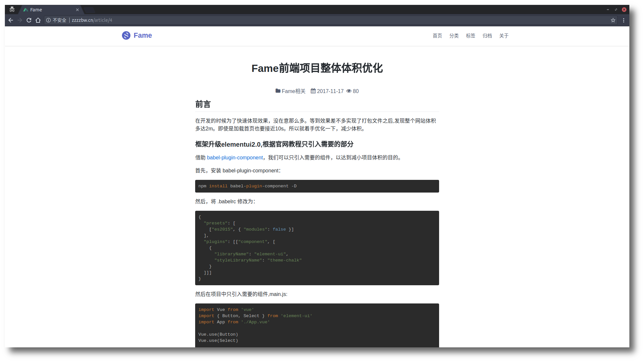Click the folder icon next to Fame相关
Screen dimensions: 644x362
tap(278, 91)
